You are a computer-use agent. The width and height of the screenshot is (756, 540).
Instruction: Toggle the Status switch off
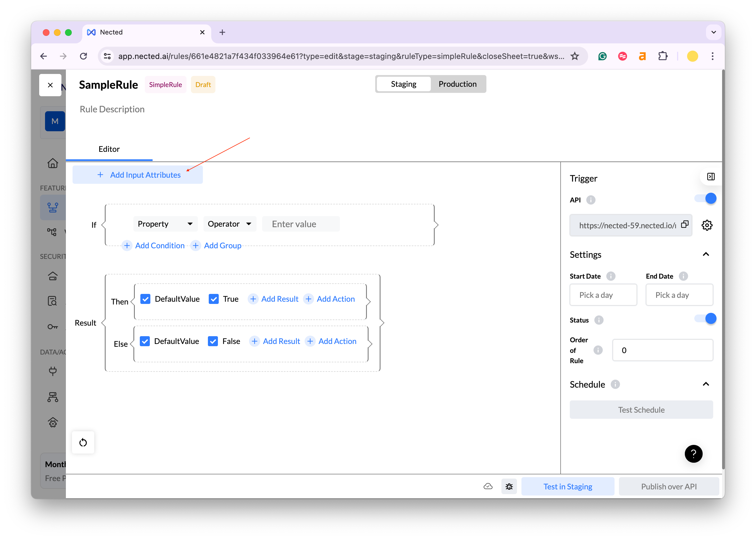[705, 319]
